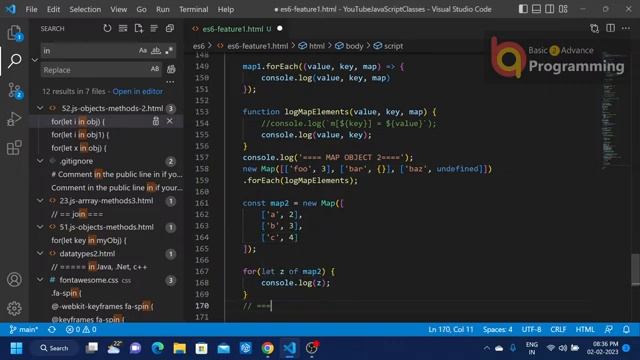Viewport: 640px width, 360px height.
Task: Open Windows Start menu
Action: 16,348
